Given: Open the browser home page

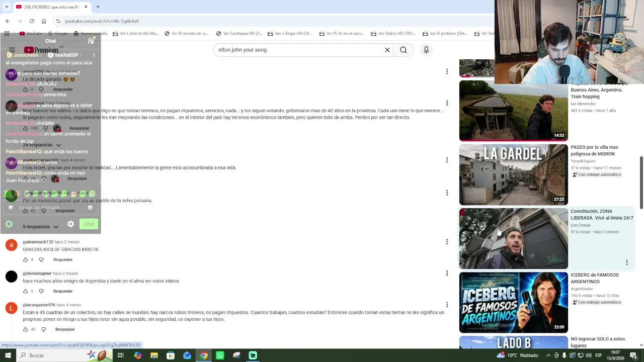Looking at the screenshot, I should tap(44, 21).
